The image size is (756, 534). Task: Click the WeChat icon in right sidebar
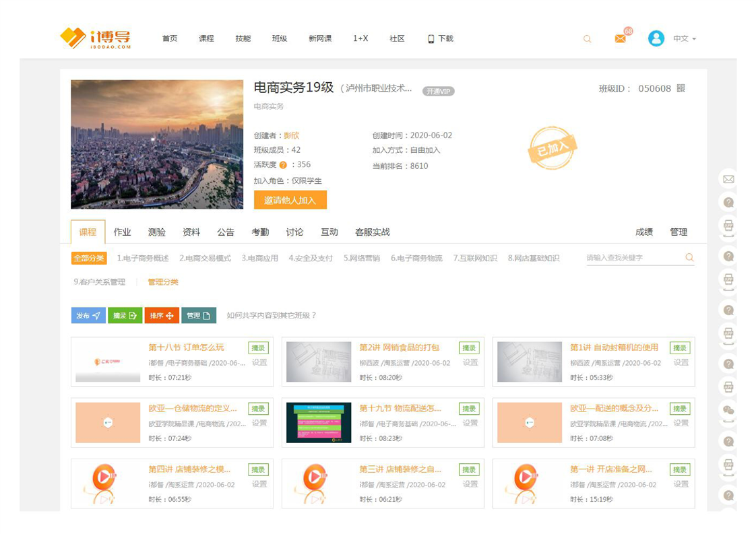tap(728, 409)
